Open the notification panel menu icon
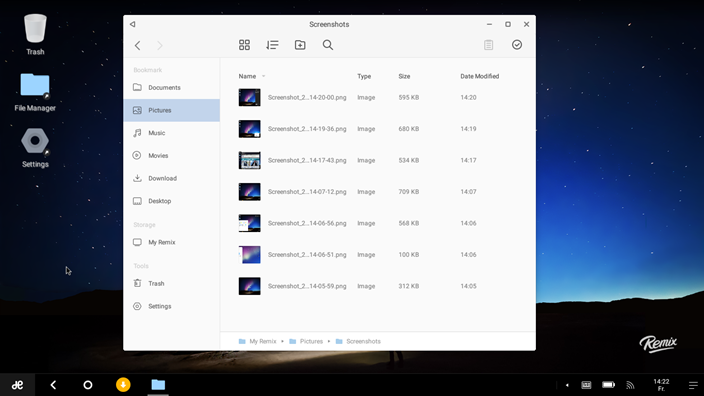Screen dimensions: 704x396 pos(693,385)
